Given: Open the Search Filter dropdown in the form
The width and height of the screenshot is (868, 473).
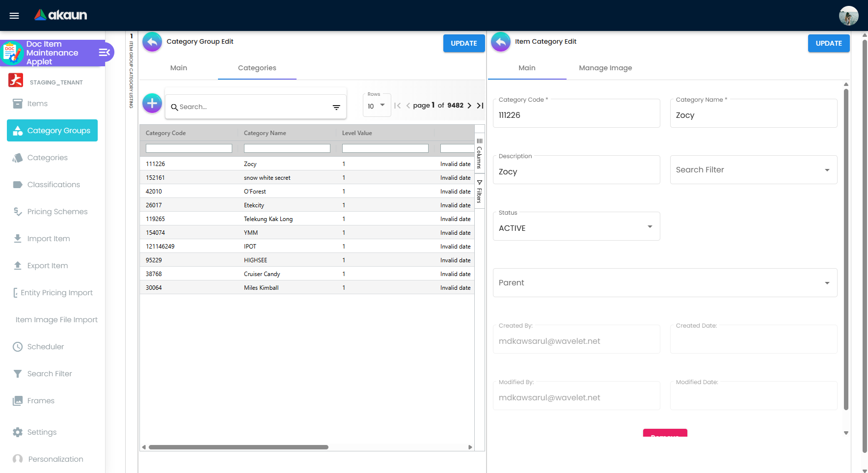Looking at the screenshot, I should [753, 170].
